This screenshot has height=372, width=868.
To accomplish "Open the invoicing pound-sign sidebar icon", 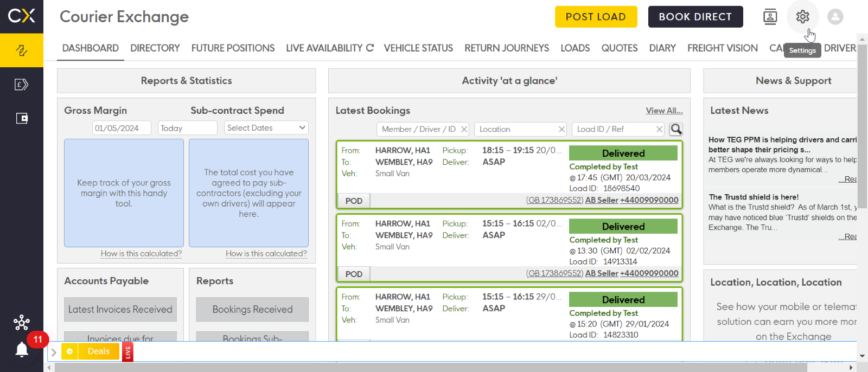I will [22, 85].
